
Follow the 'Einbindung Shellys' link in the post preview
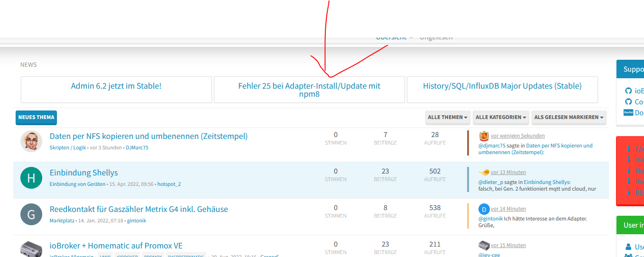[546, 182]
